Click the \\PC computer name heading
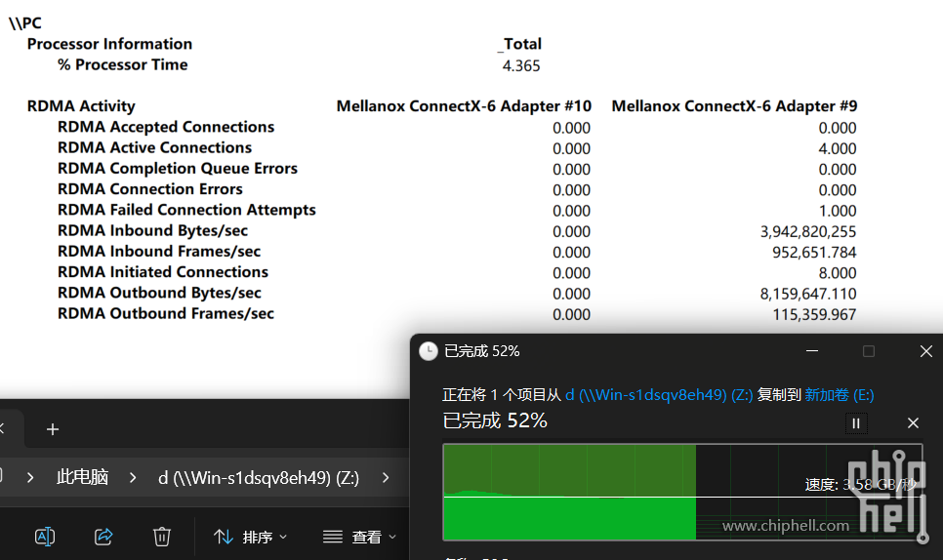The image size is (943, 560). [x=25, y=23]
